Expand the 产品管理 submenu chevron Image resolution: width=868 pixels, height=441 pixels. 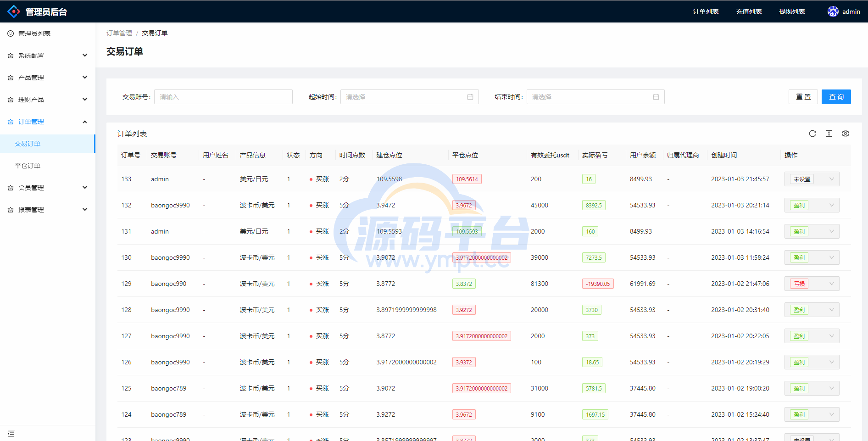click(85, 78)
